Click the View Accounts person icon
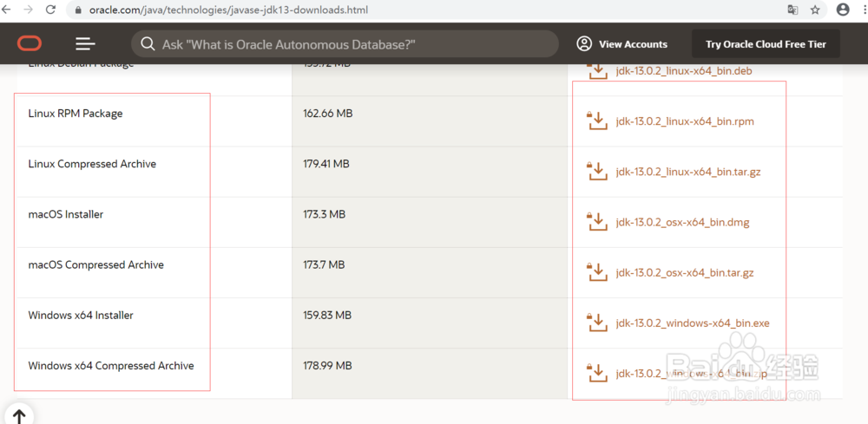This screenshot has height=424, width=868. point(584,43)
